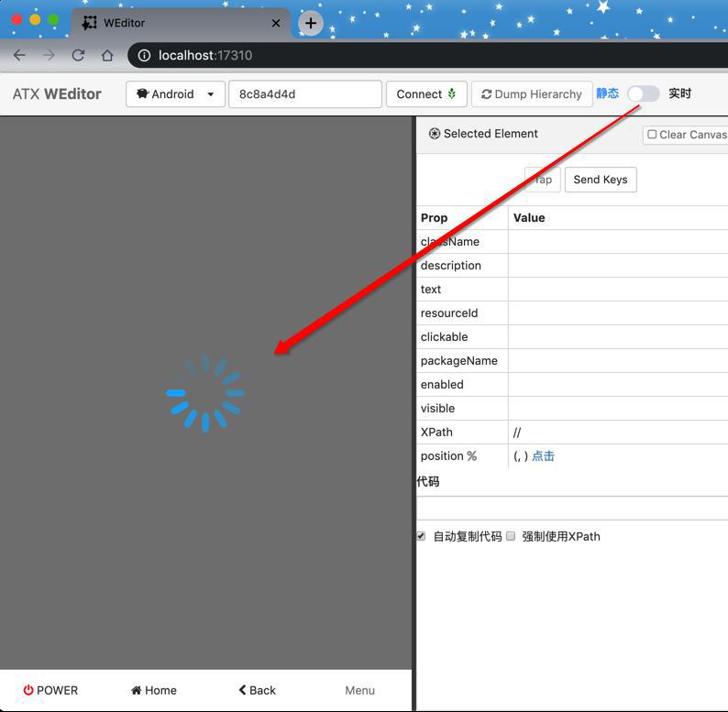
Task: Toggle the 静态/实时 switch
Action: (x=643, y=93)
